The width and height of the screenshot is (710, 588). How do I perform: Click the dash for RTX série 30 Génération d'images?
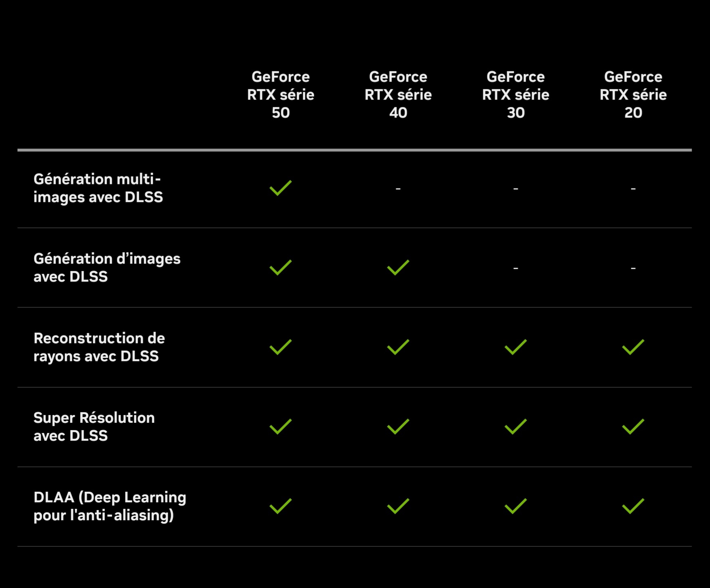(x=516, y=268)
